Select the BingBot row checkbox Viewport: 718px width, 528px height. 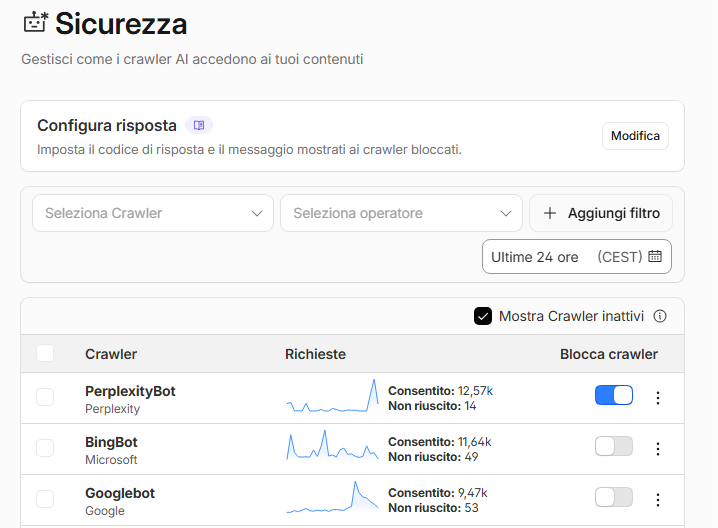[x=45, y=448]
